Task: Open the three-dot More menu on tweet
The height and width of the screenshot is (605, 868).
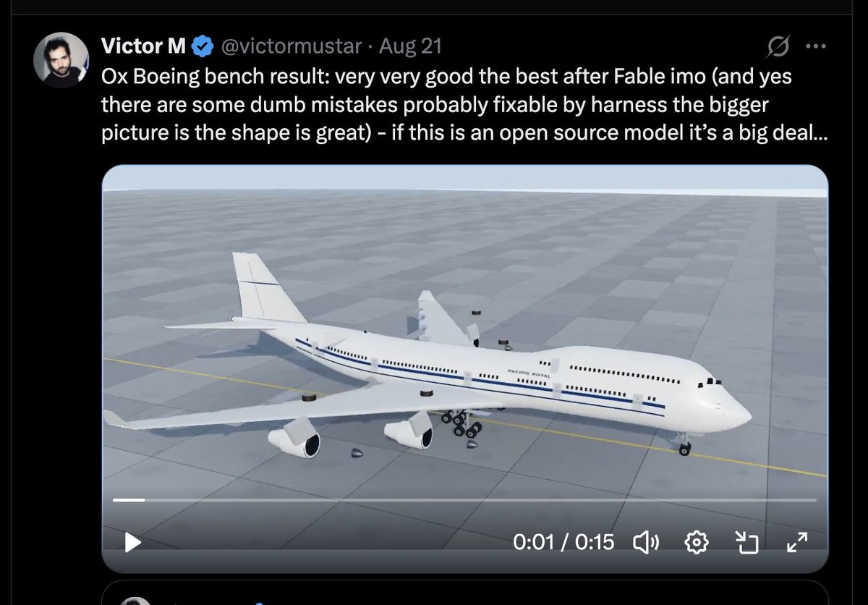Action: point(815,46)
